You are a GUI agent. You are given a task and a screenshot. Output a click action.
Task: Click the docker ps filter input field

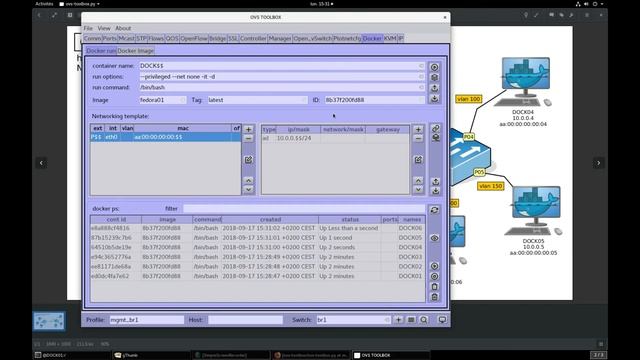pos(304,209)
